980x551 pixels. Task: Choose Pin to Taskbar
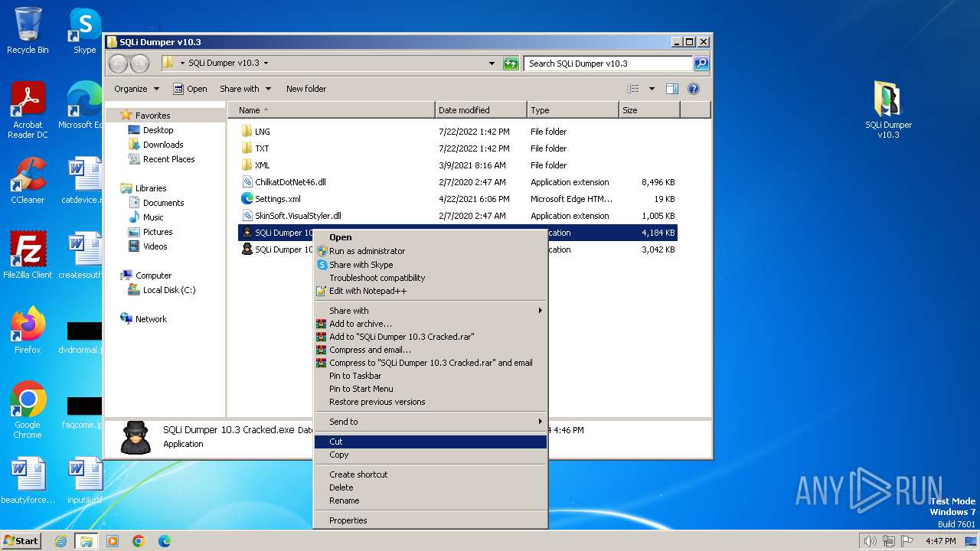point(430,376)
